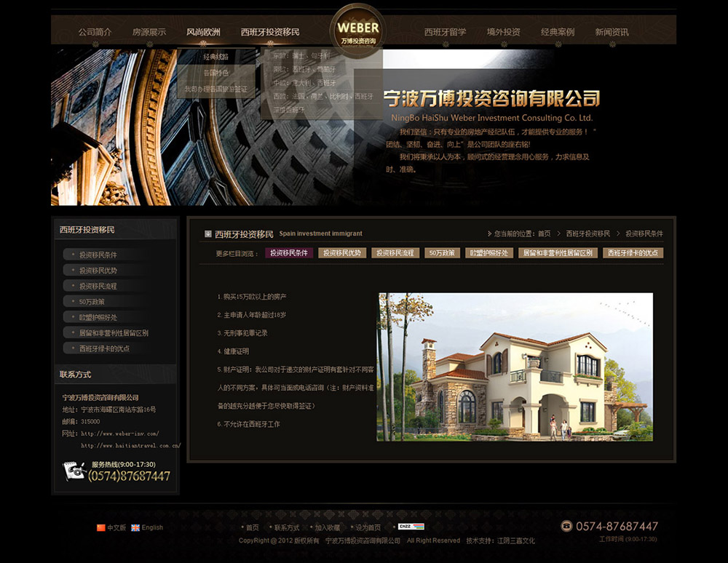Open the 风尚欧洲 dropdown menu

click(203, 32)
